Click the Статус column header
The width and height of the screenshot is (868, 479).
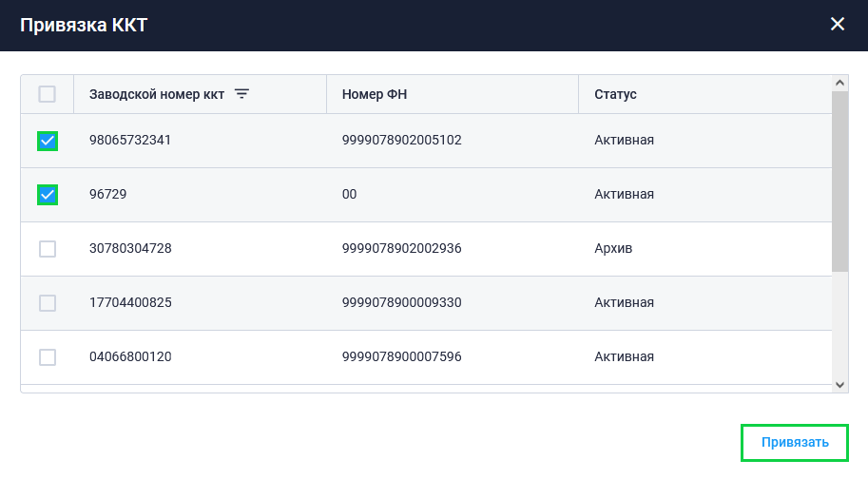[615, 94]
